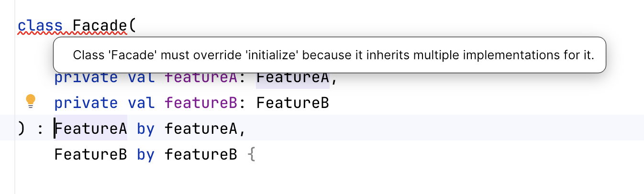Click 'val' keyword beside the purple featureB
The image size is (644, 194).
[141, 103]
